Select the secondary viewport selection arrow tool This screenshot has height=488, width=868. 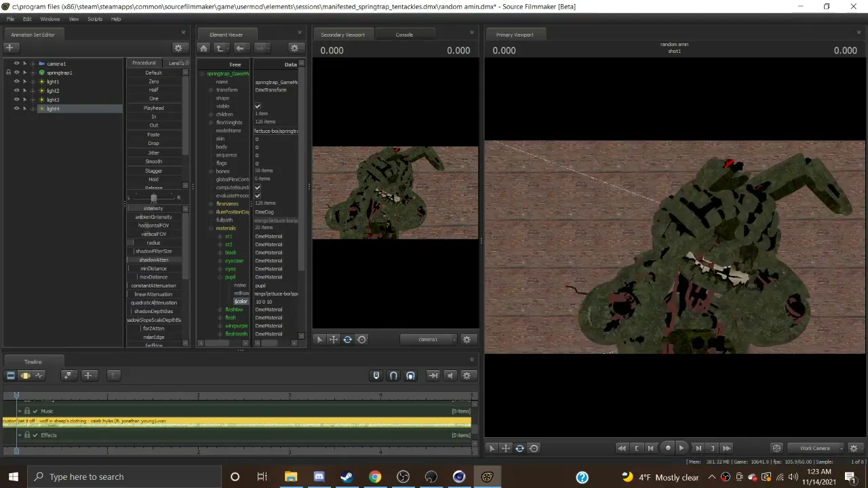pyautogui.click(x=319, y=340)
